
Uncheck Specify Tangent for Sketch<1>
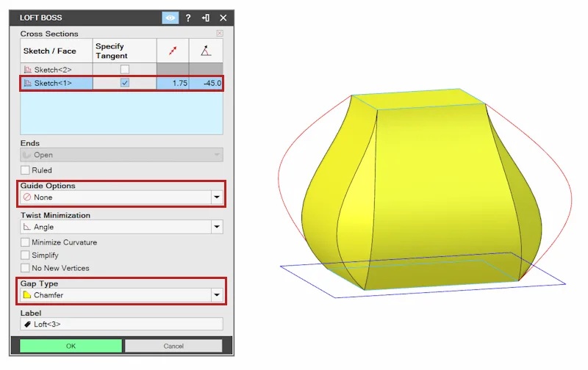tap(125, 83)
